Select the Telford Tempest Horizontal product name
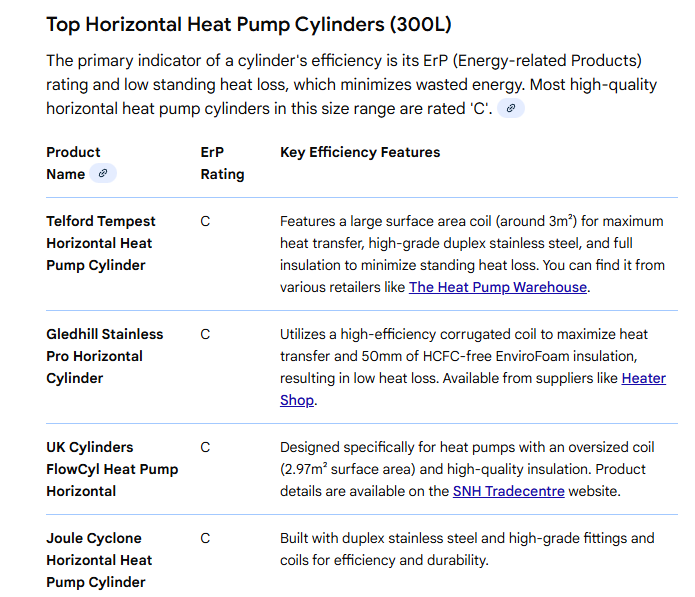 pos(100,243)
